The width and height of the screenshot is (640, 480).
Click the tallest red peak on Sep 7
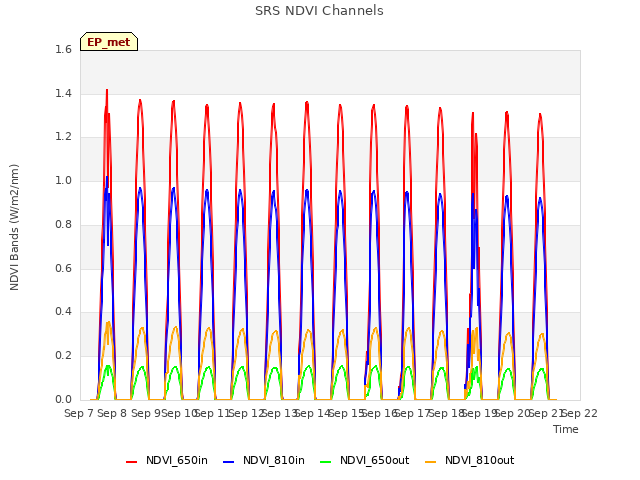[x=107, y=91]
